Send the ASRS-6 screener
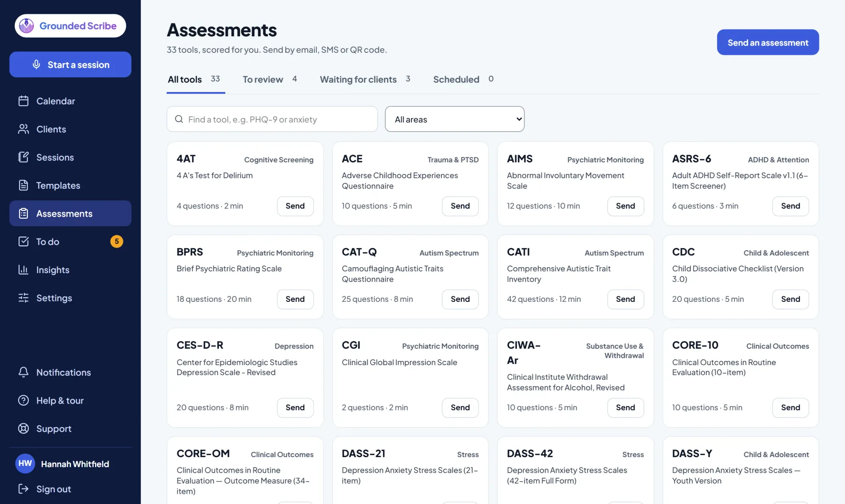The image size is (845, 504). [790, 206]
